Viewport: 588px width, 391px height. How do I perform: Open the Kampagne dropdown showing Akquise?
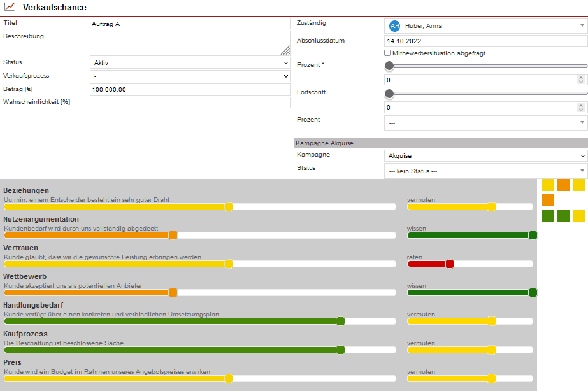(x=485, y=156)
